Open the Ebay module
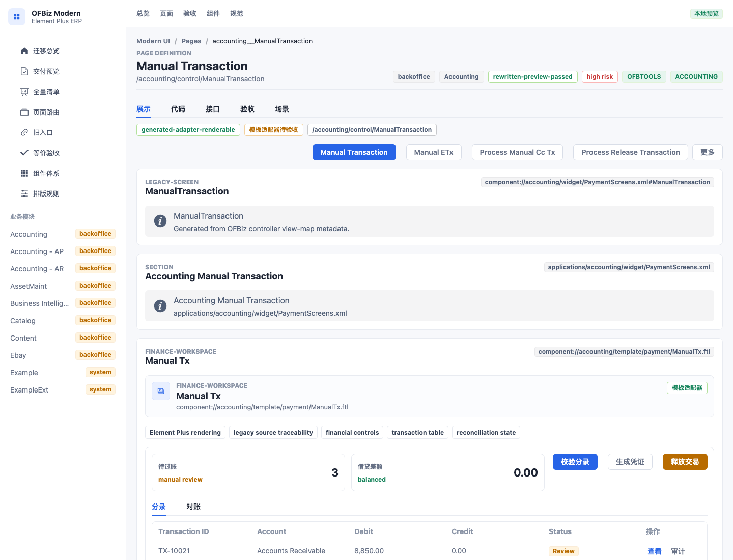733x560 pixels. pos(63,355)
